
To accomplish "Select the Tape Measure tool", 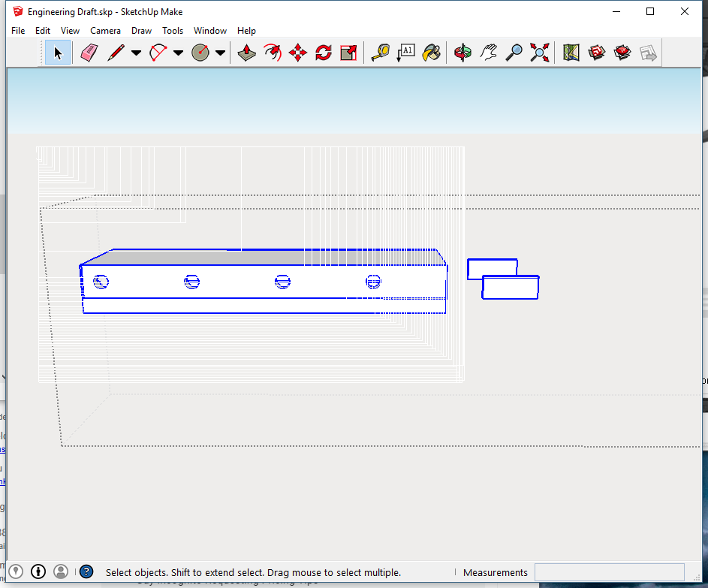I will click(381, 53).
